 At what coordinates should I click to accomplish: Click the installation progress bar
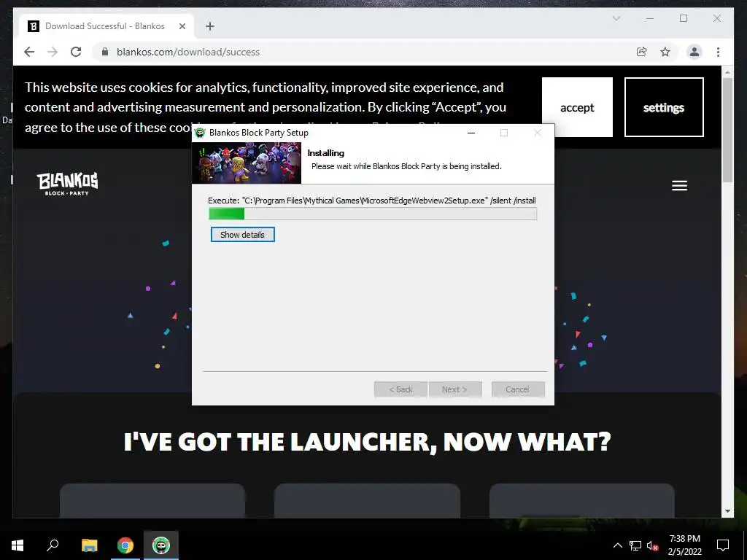373,214
